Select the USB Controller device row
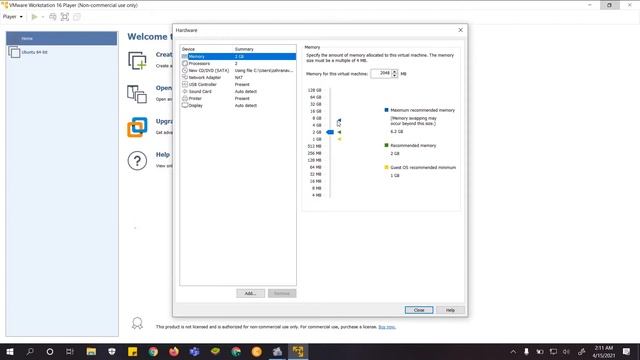This screenshot has height=360, width=640. coord(238,84)
